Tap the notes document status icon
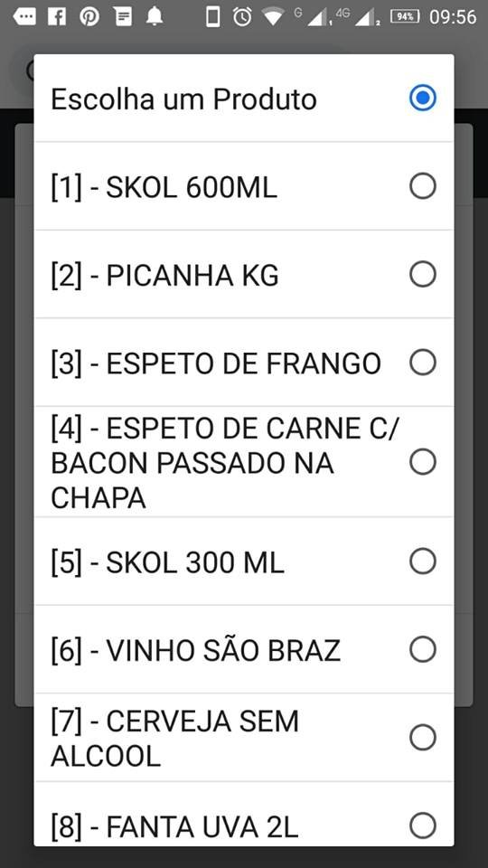Viewport: 488px width, 868px height. click(123, 16)
